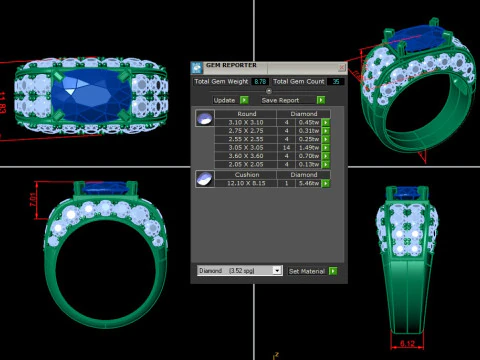This screenshot has width=480, height=360.
Task: Click the Gem Reporter title bar icon
Action: click(197, 68)
